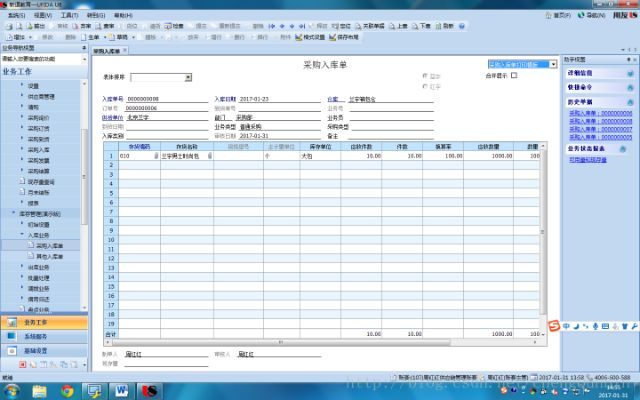
Task: Close the 采购入库单 tab
Action: click(x=125, y=50)
